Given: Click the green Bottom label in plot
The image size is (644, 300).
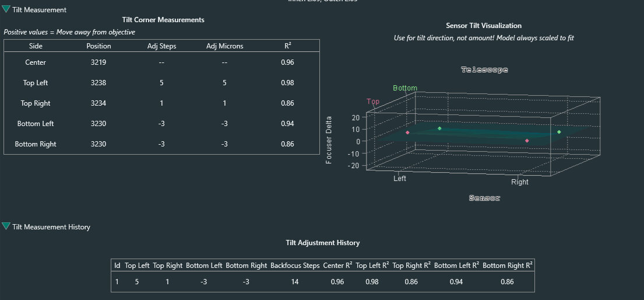Looking at the screenshot, I should [x=405, y=88].
